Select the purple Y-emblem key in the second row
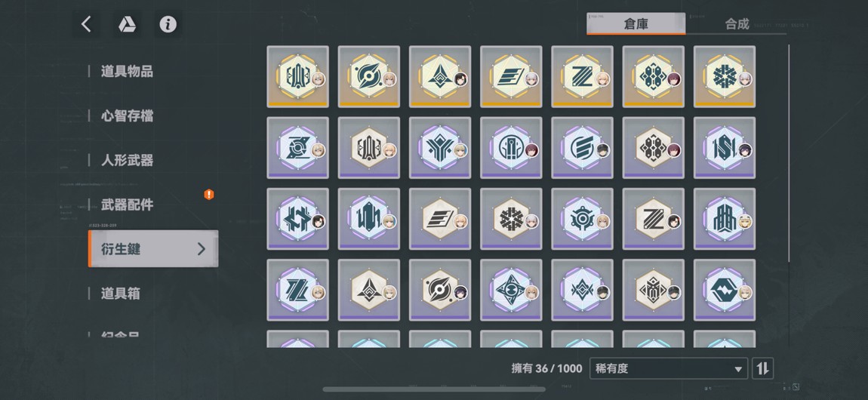The image size is (868, 400). point(440,148)
